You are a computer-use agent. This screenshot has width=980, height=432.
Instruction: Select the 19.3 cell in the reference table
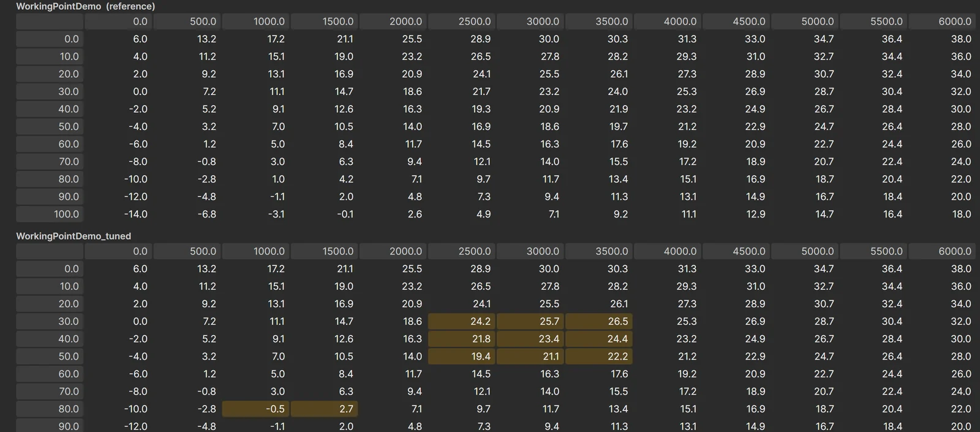[462, 109]
